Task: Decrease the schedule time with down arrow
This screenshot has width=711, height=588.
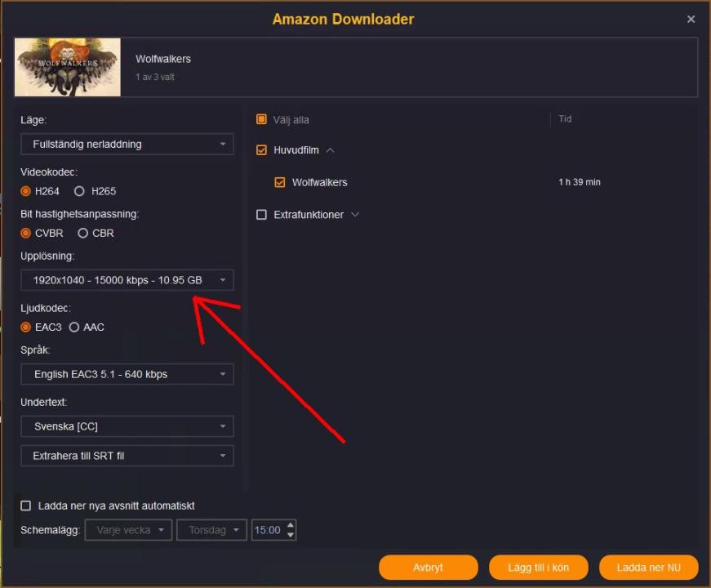Action: [291, 535]
